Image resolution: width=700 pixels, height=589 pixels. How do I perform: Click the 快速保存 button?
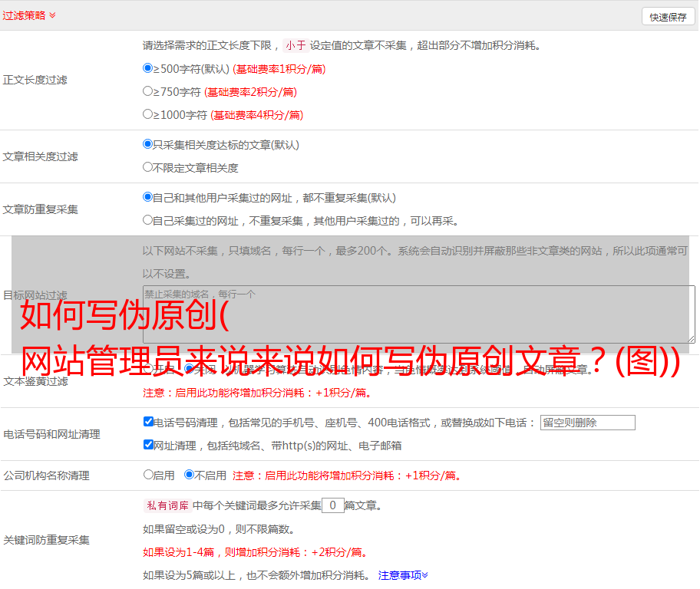(x=667, y=17)
